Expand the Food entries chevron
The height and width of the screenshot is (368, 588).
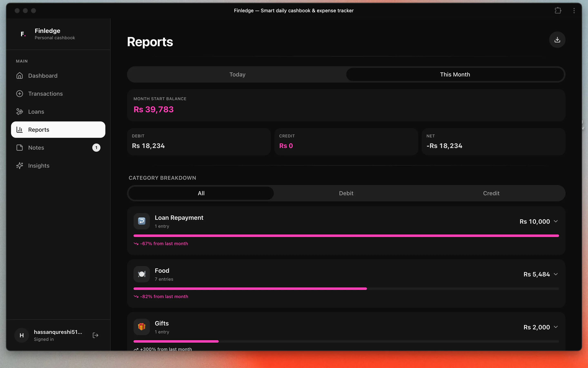coord(556,274)
